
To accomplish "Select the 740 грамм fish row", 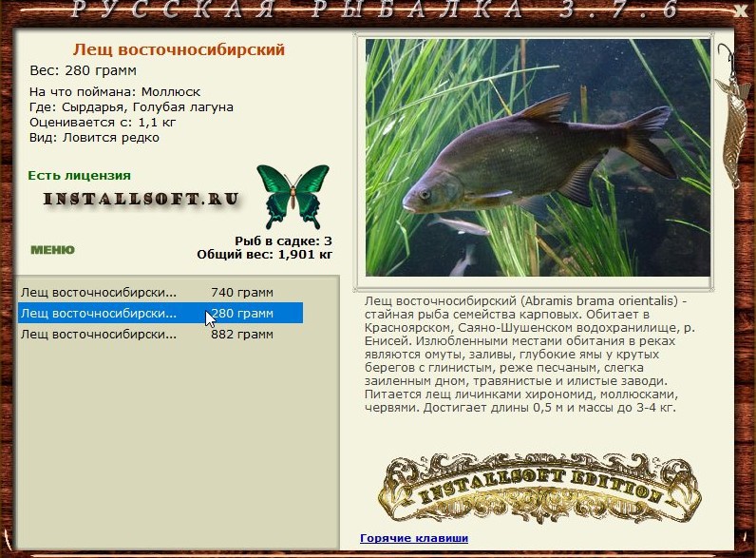I will pyautogui.click(x=161, y=293).
